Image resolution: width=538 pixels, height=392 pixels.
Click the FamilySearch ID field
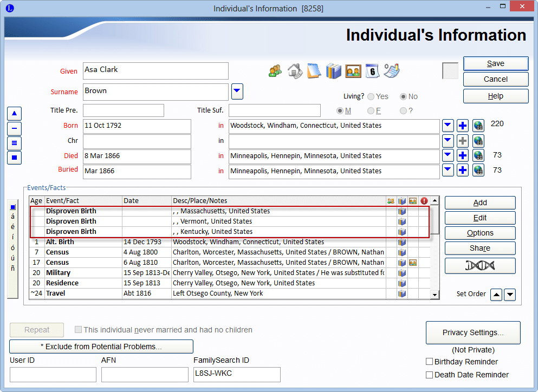pos(237,375)
